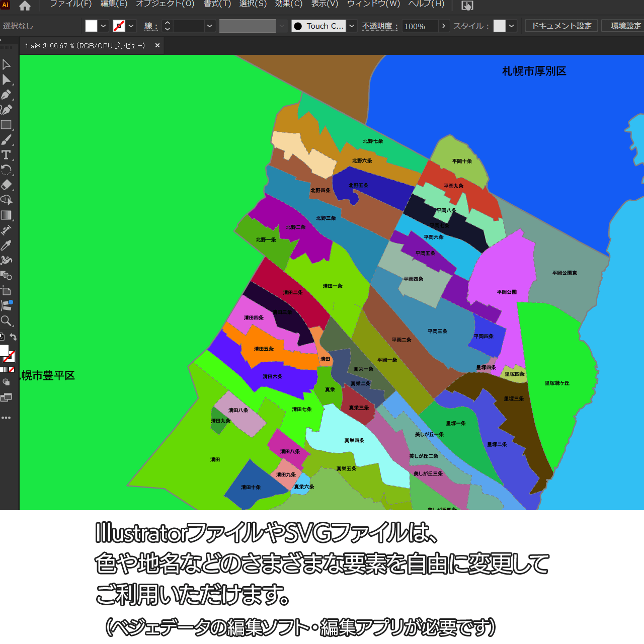Click the Home icon in top bar

click(x=25, y=6)
